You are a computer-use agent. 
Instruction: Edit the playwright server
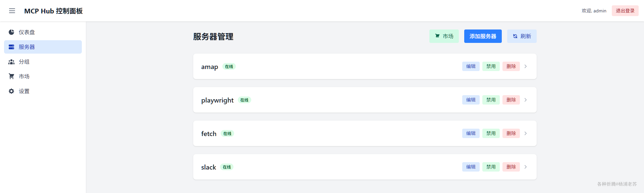coord(471,100)
